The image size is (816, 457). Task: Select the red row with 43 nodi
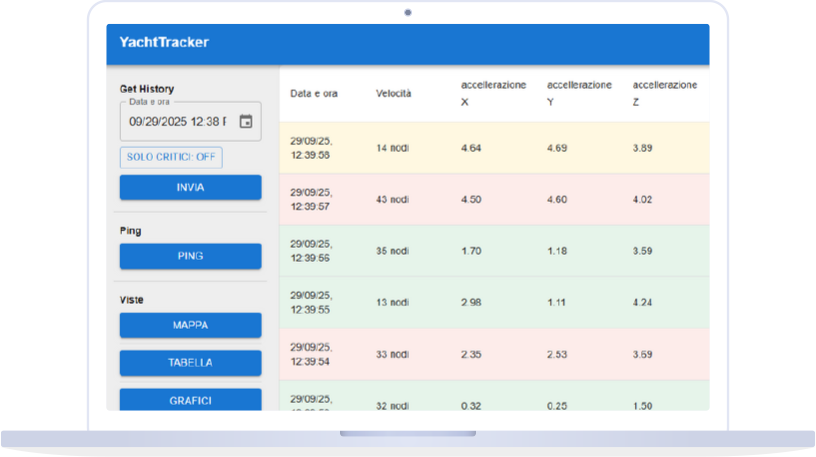[x=494, y=199]
